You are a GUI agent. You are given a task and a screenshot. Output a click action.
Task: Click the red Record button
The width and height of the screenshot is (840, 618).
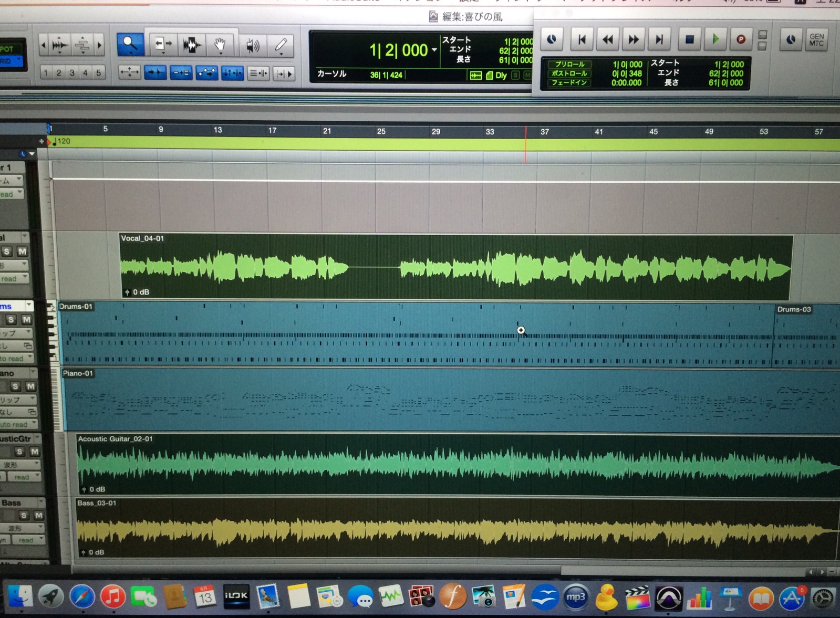741,39
